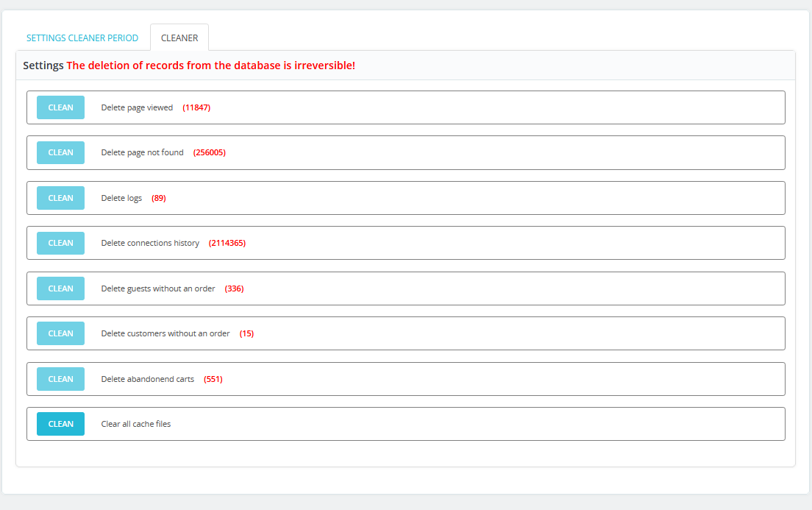Clean customers without an order

point(60,333)
